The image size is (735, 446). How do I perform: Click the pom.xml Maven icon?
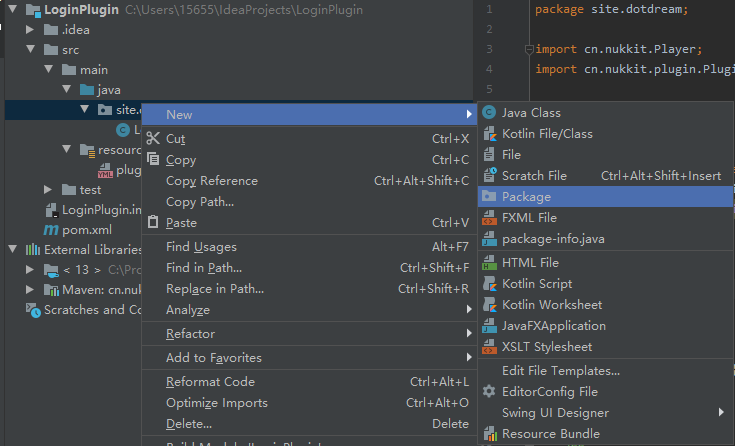click(51, 230)
